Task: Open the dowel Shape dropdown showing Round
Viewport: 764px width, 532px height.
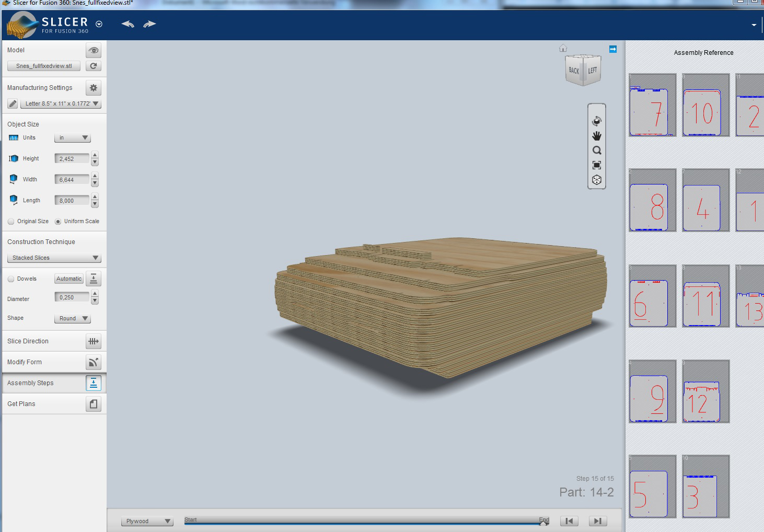Action: click(x=73, y=318)
